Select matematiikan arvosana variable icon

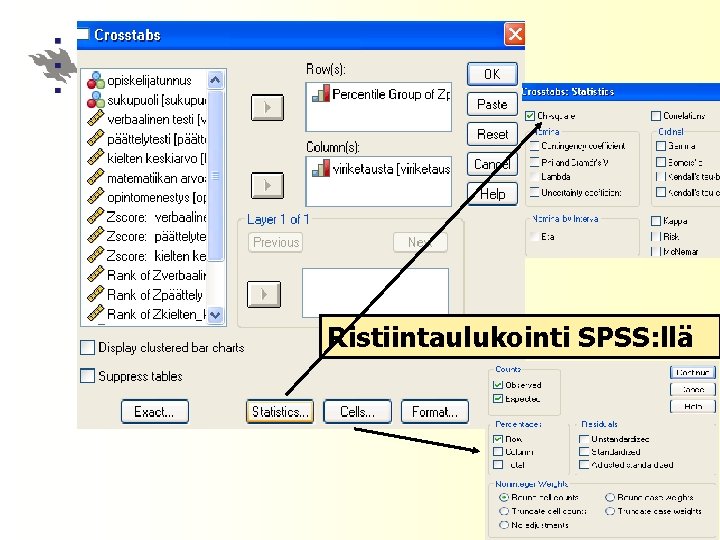[x=96, y=177]
